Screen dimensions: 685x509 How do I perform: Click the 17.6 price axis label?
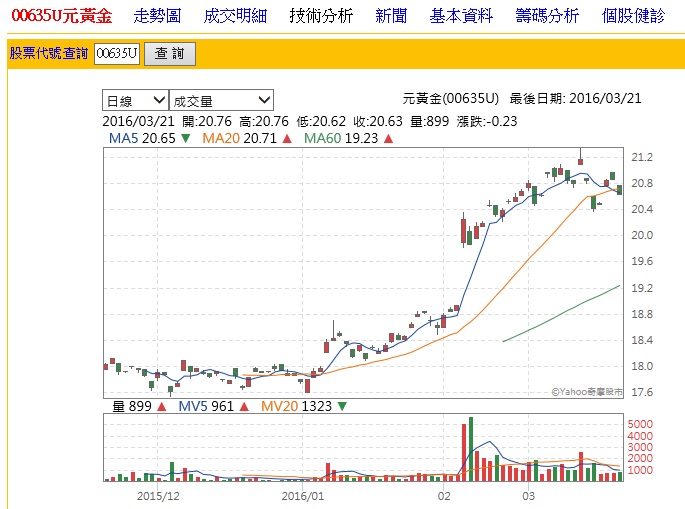(642, 392)
